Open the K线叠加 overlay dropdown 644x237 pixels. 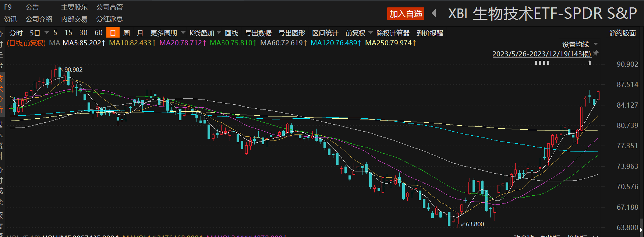(205, 33)
